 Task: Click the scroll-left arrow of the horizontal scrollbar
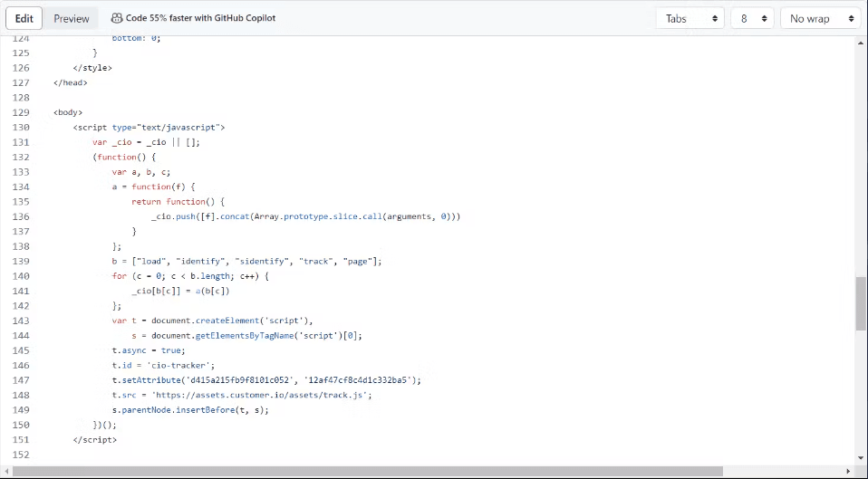coord(6,471)
